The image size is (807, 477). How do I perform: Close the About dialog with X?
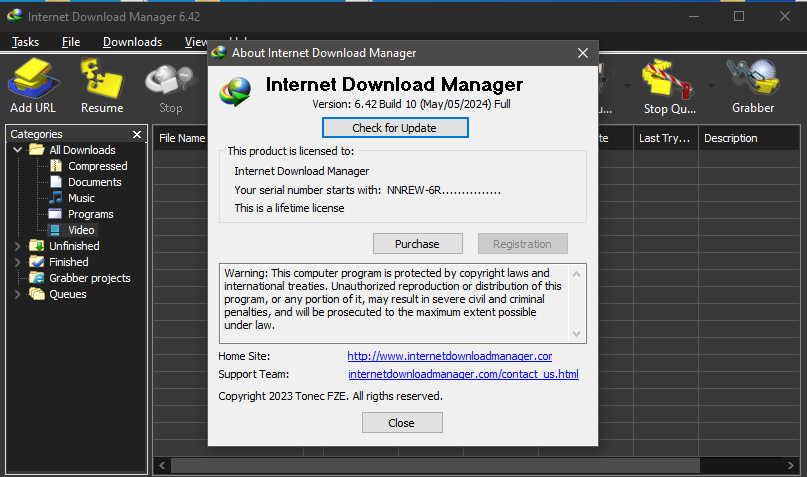coord(583,53)
